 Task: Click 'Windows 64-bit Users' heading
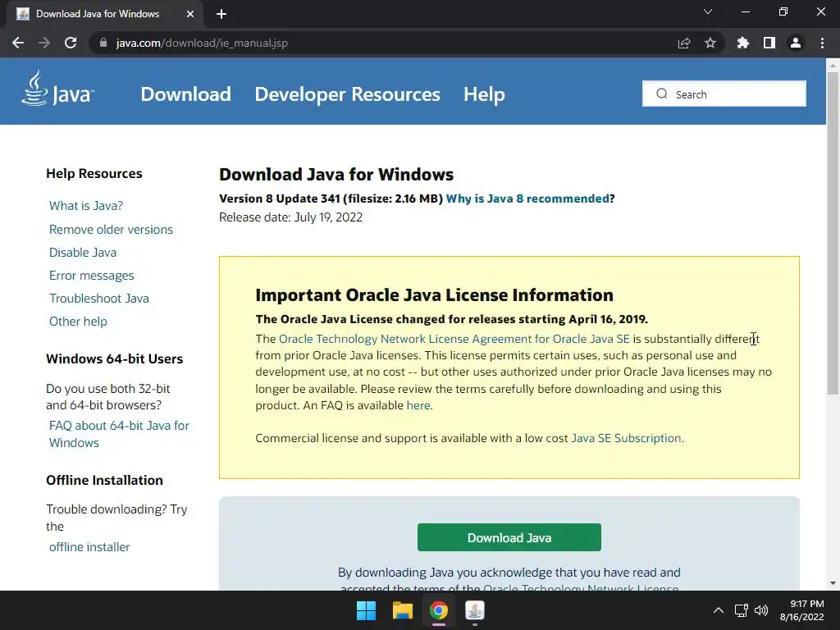[115, 359]
